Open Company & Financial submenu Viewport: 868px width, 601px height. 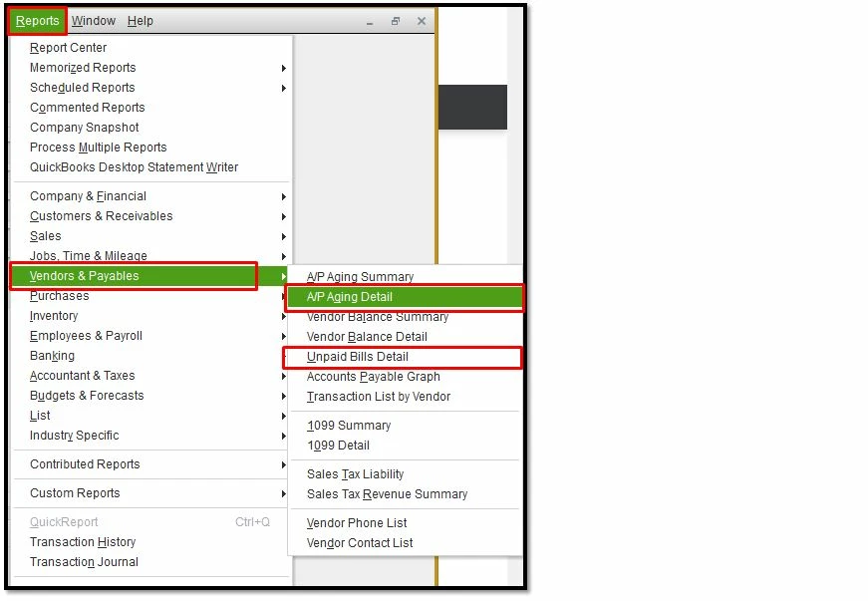pyautogui.click(x=151, y=196)
